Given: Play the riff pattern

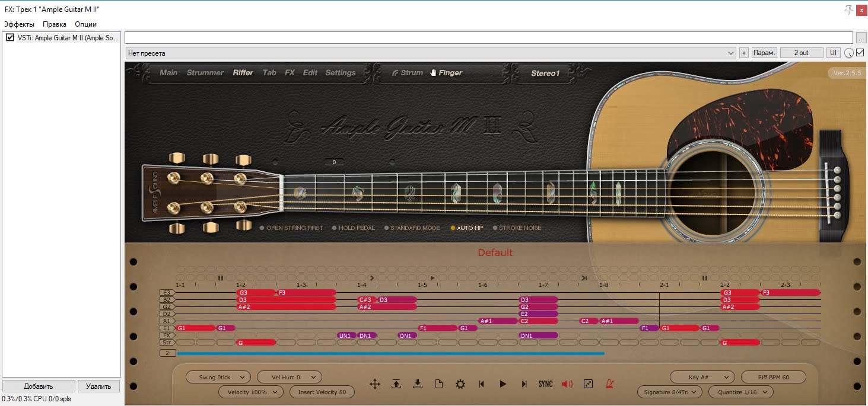Looking at the screenshot, I should click(503, 384).
